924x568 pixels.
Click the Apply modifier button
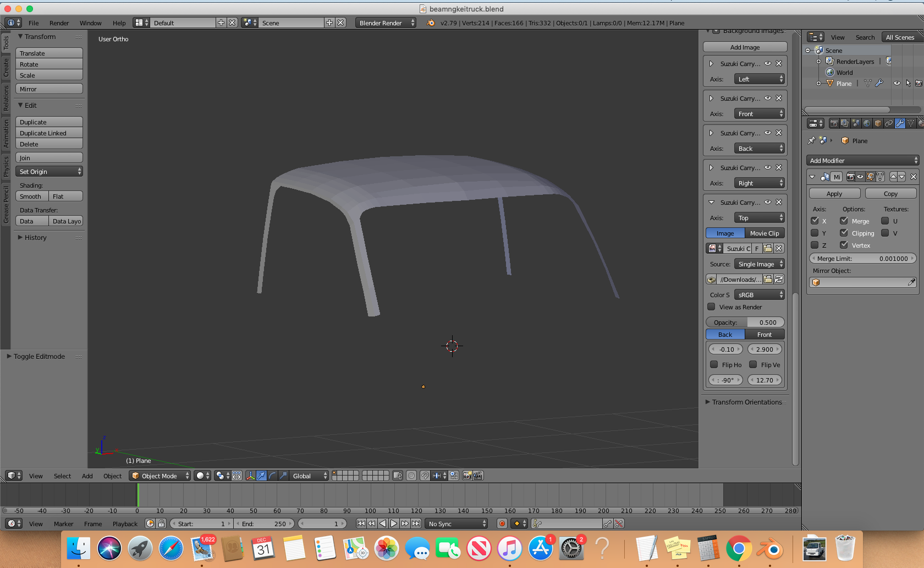tap(834, 194)
